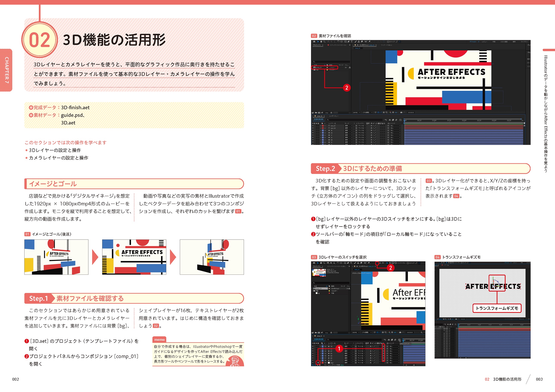
Task: Hide the text_01 layer using its eye icon
Action: click(x=313, y=126)
